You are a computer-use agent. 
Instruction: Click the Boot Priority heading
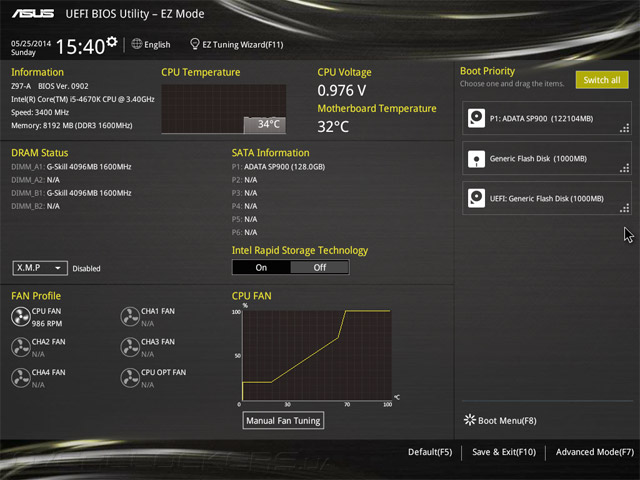click(x=487, y=71)
